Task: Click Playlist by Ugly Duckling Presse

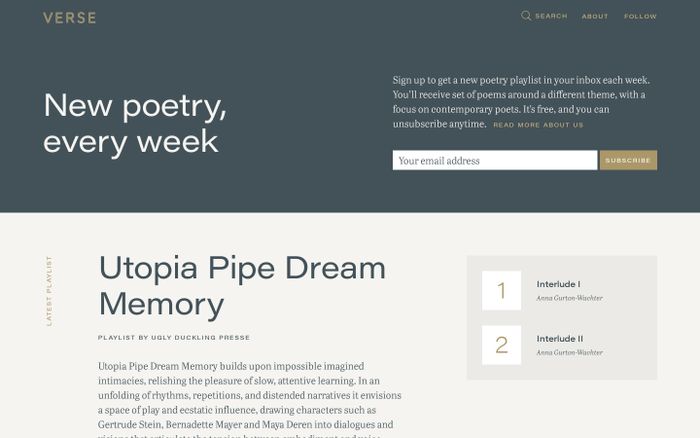Action: pos(174,338)
